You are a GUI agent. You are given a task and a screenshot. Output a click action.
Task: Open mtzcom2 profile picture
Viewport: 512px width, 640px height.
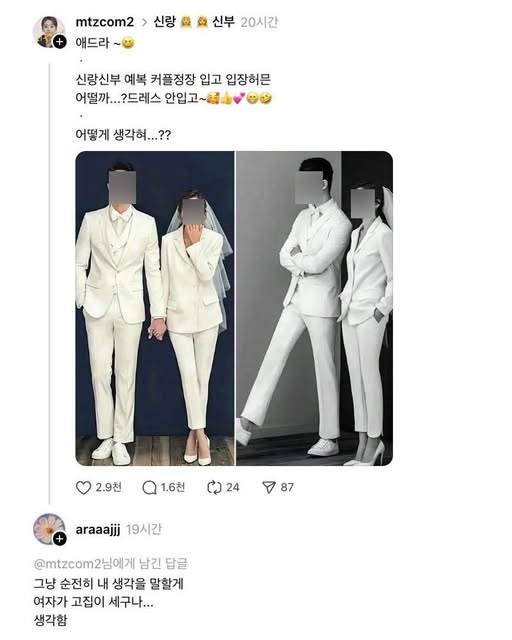coord(48,31)
